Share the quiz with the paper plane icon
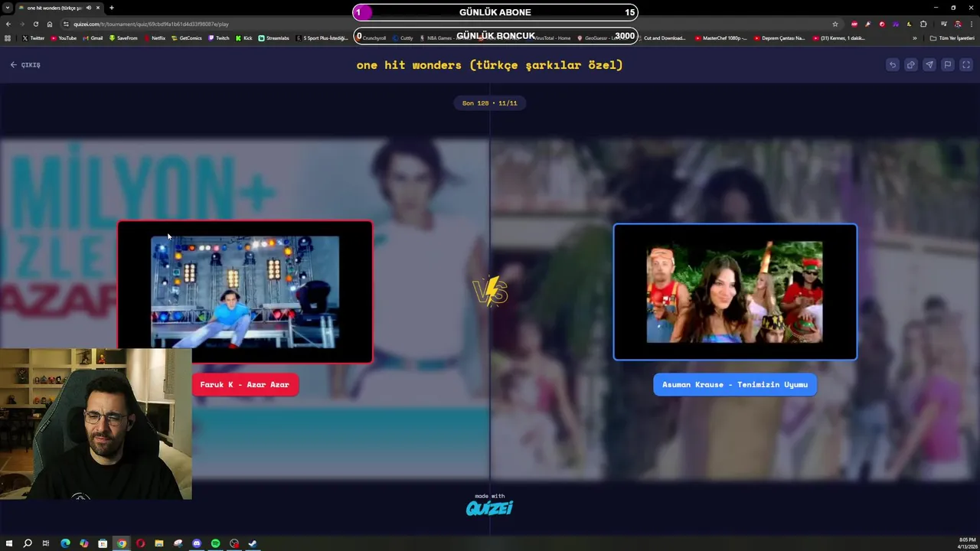This screenshot has width=980, height=551. pos(929,65)
